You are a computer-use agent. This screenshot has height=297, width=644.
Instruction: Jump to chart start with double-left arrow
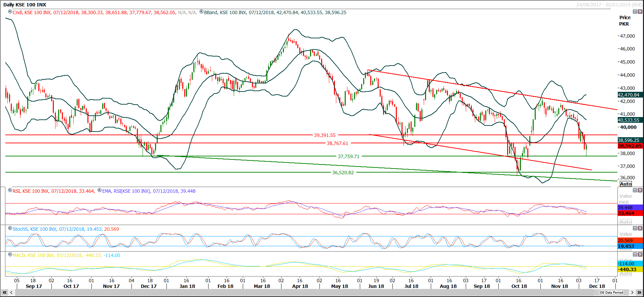click(x=4, y=293)
